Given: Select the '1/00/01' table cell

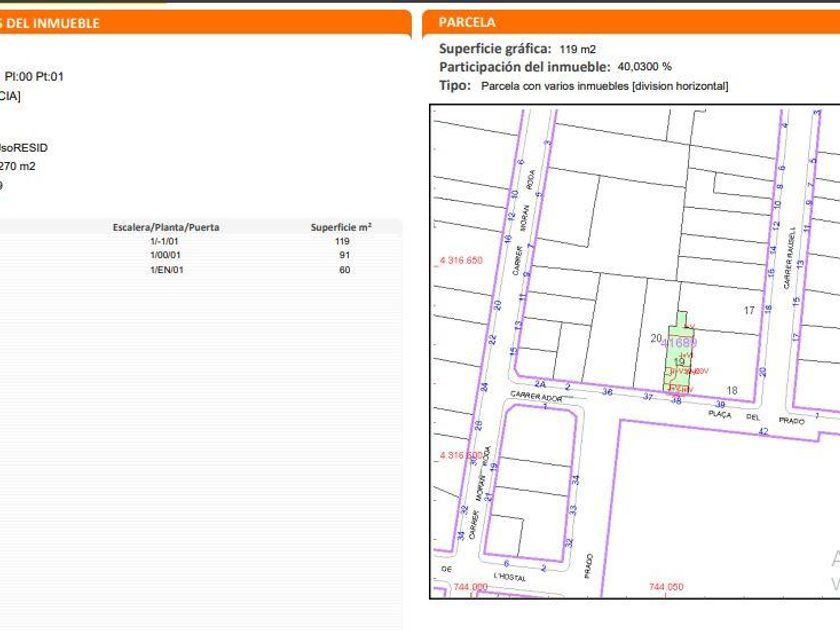Looking at the screenshot, I should 165,256.
